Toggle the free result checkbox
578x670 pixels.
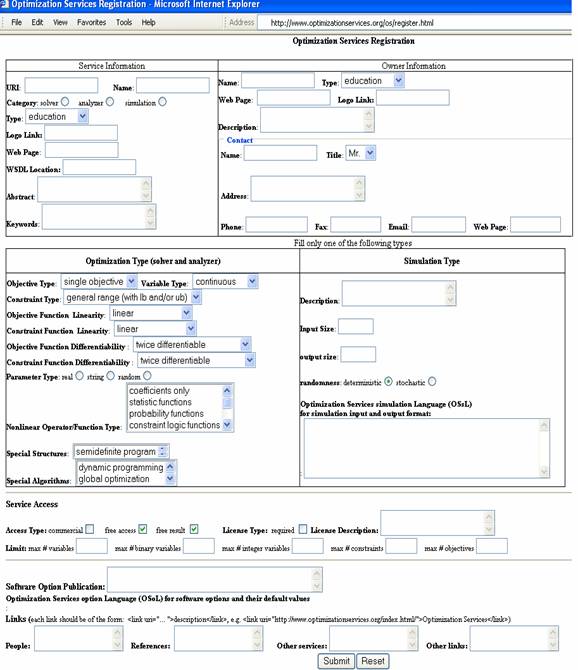194,529
